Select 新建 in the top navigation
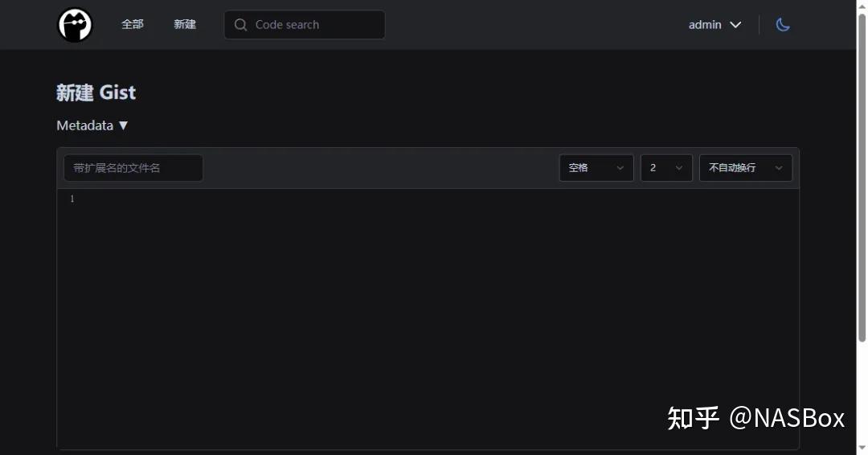Image resolution: width=868 pixels, height=455 pixels. pos(185,24)
